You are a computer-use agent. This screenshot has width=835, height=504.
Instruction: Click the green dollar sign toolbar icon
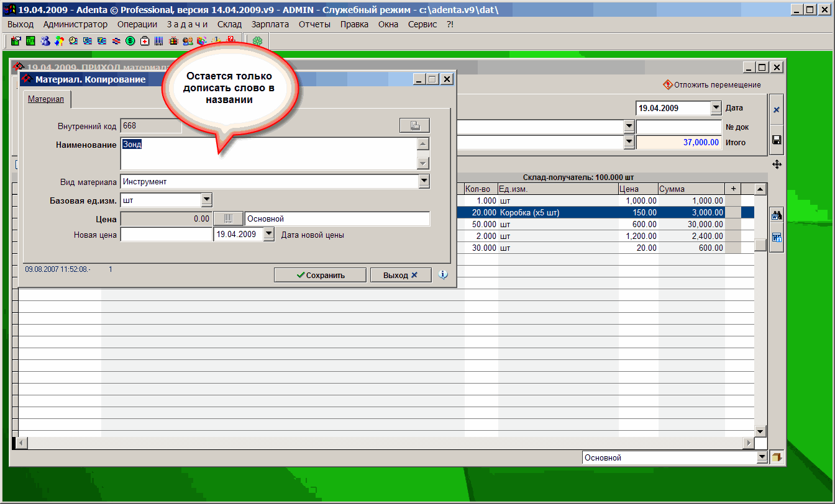130,41
